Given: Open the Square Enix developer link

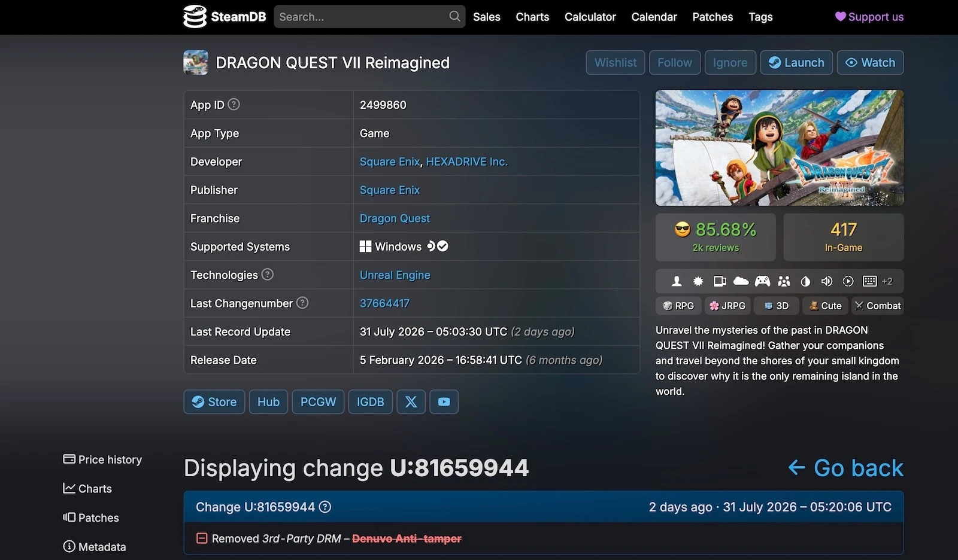Looking at the screenshot, I should click(390, 162).
